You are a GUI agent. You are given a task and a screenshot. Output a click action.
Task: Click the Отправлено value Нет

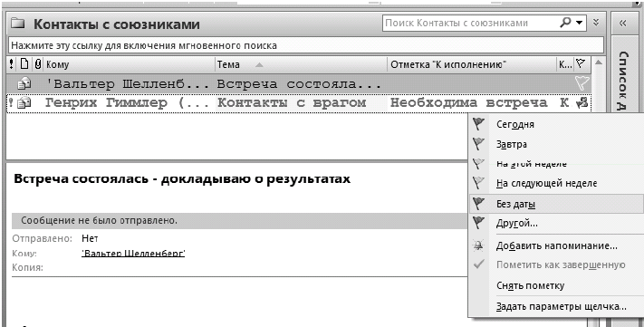coord(90,238)
